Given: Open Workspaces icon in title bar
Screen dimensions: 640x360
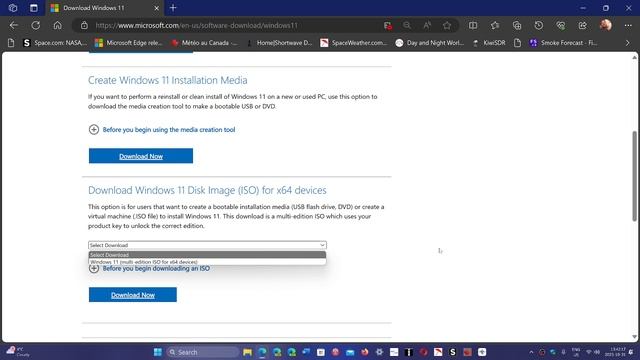Looking at the screenshot, I should 13,8.
